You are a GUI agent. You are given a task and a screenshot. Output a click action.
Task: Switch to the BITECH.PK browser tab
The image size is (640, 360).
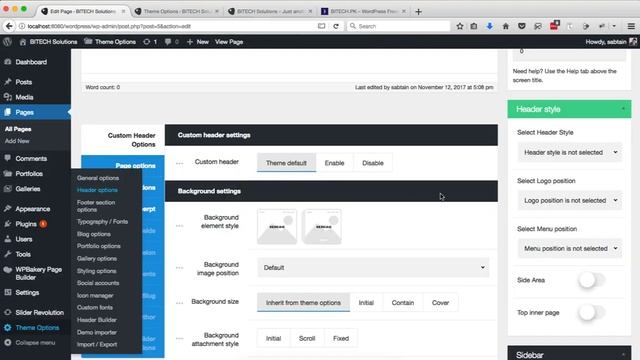(363, 11)
